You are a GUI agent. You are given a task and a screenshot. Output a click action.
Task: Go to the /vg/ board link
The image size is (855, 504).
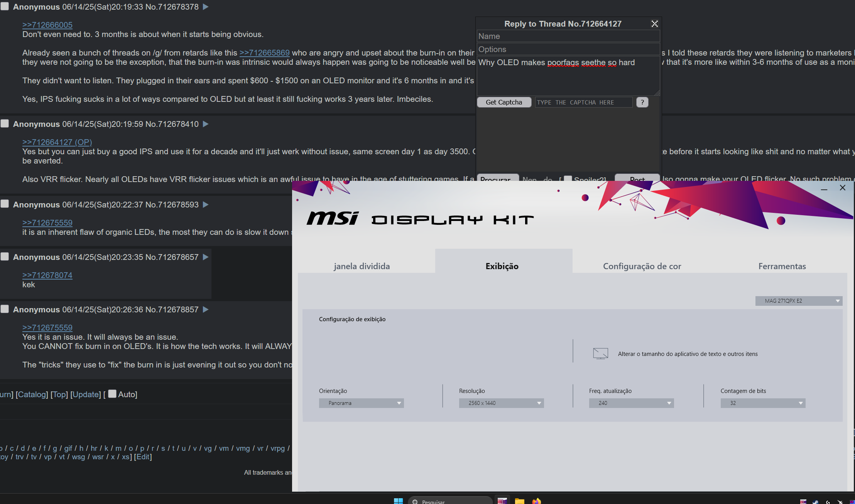[x=208, y=448]
